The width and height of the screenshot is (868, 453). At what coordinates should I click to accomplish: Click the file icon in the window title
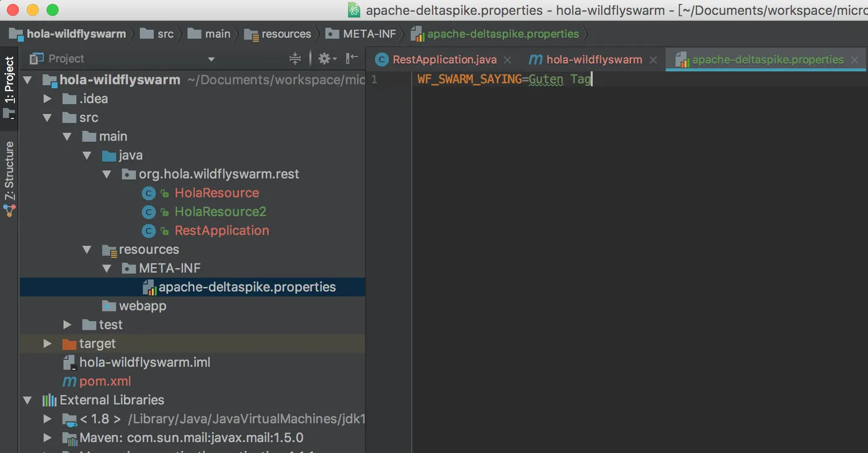(x=354, y=10)
